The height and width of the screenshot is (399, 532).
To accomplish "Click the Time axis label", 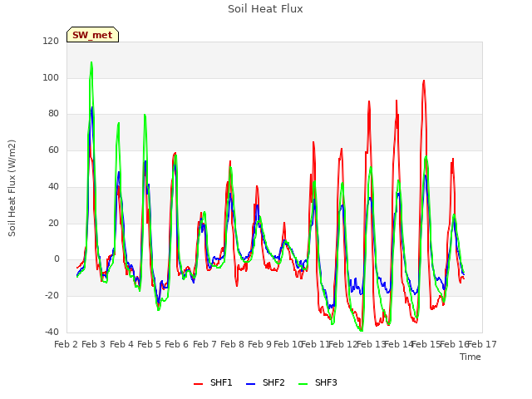I will [x=470, y=357].
